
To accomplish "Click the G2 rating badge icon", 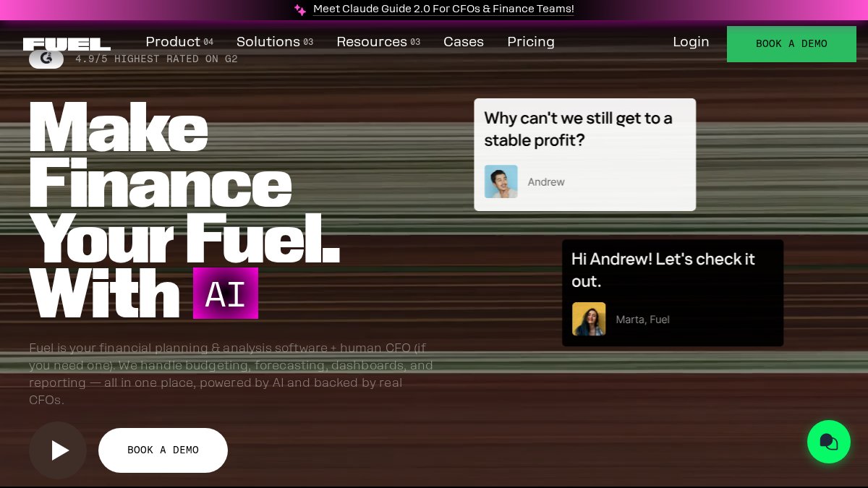I will 46,59.
